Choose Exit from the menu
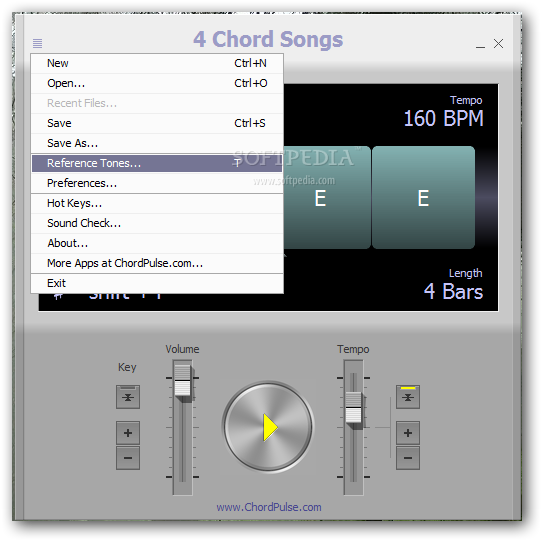542x541 pixels. coord(157,283)
